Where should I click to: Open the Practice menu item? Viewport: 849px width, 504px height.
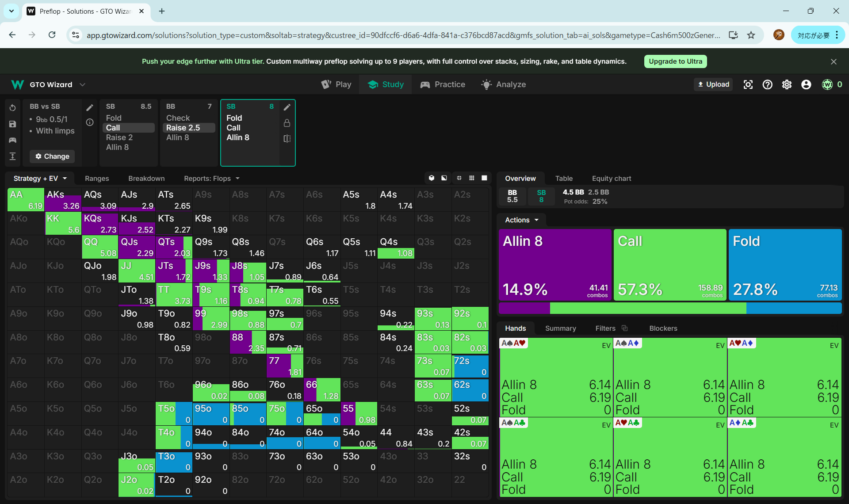click(443, 84)
